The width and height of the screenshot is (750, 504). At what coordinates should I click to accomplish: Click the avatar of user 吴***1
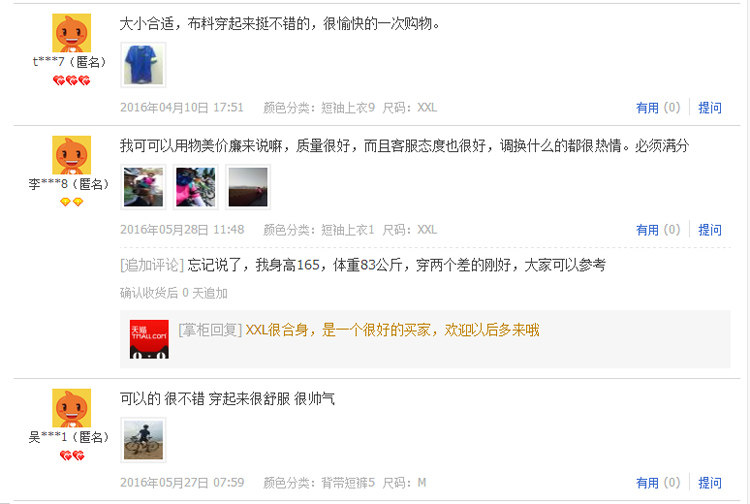(x=71, y=408)
